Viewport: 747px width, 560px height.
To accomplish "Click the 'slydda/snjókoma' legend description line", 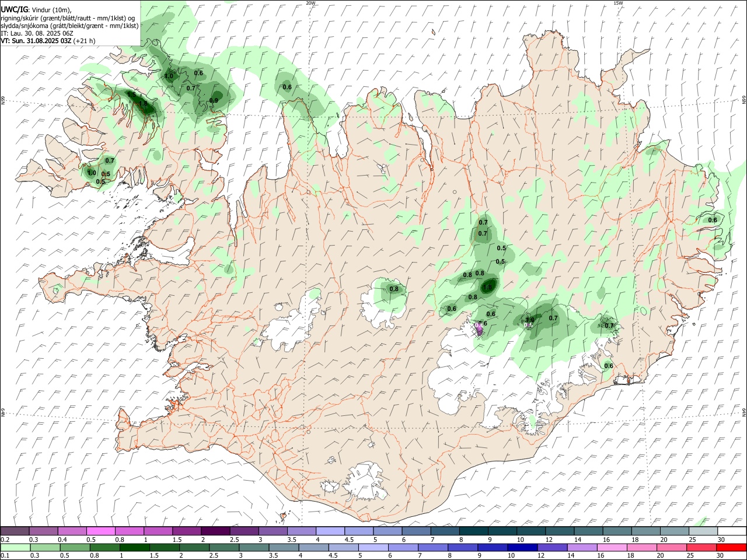I will pos(69,26).
